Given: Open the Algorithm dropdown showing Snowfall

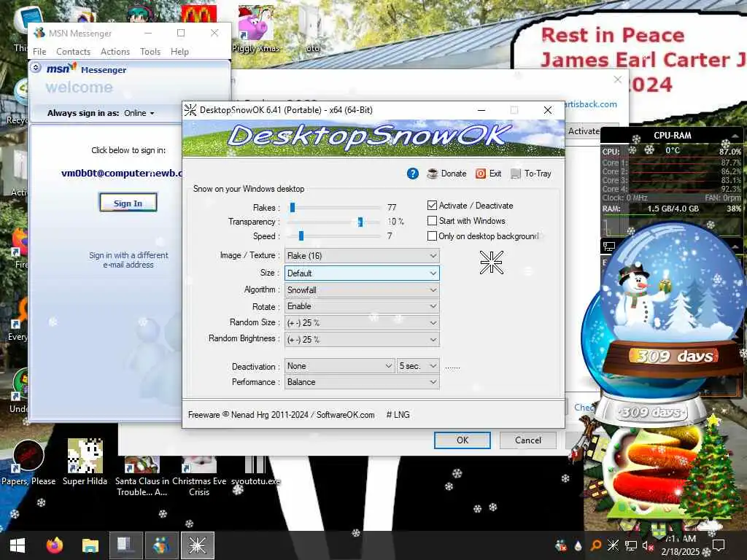Looking at the screenshot, I should tap(362, 290).
